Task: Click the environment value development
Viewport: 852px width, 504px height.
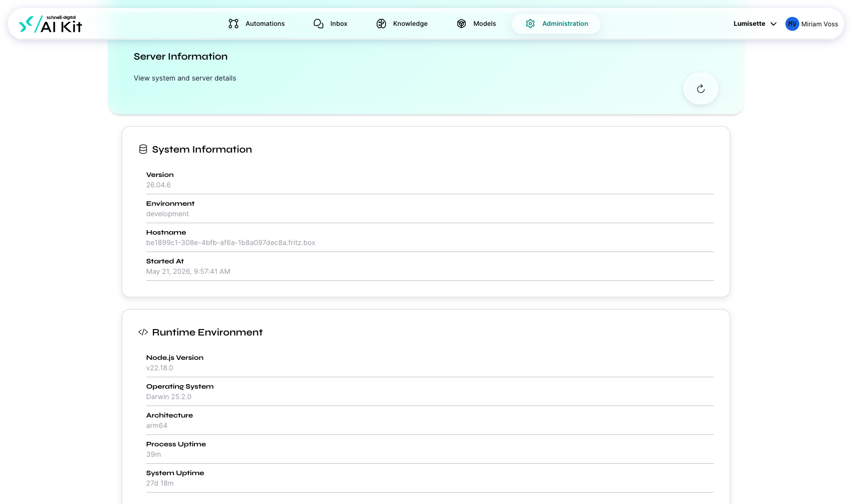Action: (x=168, y=214)
